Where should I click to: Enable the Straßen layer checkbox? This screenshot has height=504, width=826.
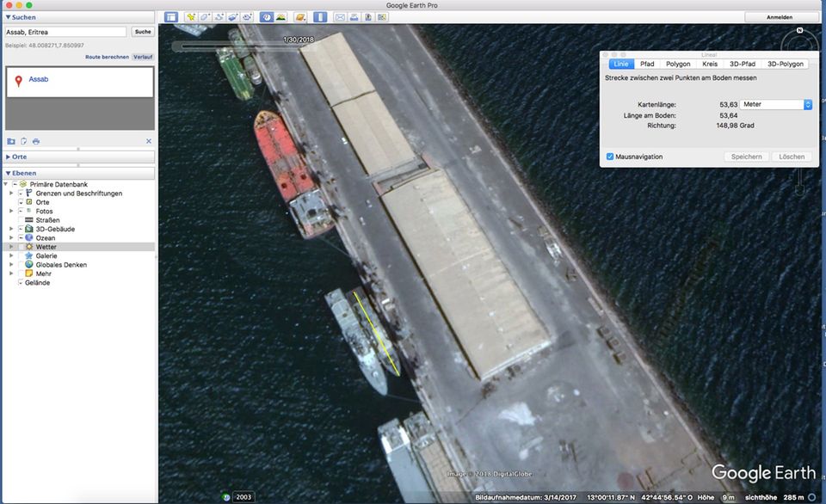tap(21, 220)
